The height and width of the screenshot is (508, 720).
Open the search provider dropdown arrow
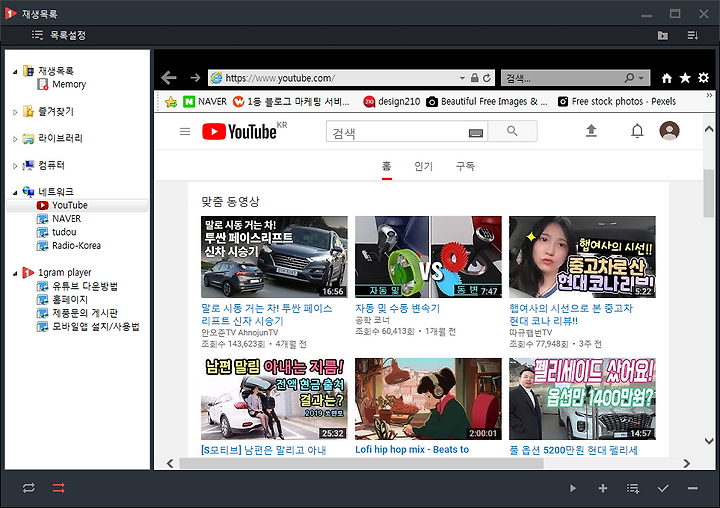coord(641,78)
